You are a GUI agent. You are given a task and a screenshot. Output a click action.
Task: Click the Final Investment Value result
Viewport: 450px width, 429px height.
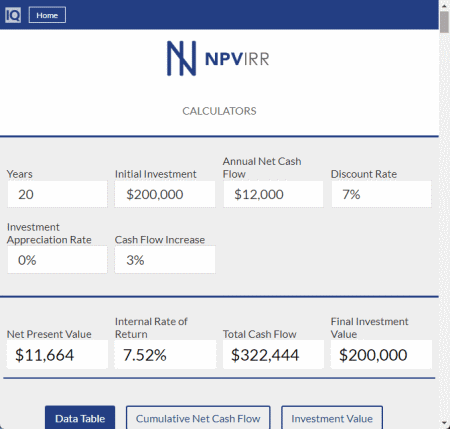tap(381, 354)
